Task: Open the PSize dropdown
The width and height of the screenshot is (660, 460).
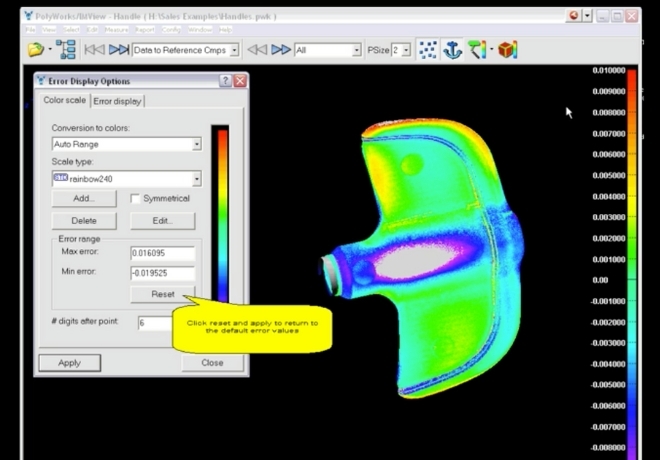Action: coord(405,50)
